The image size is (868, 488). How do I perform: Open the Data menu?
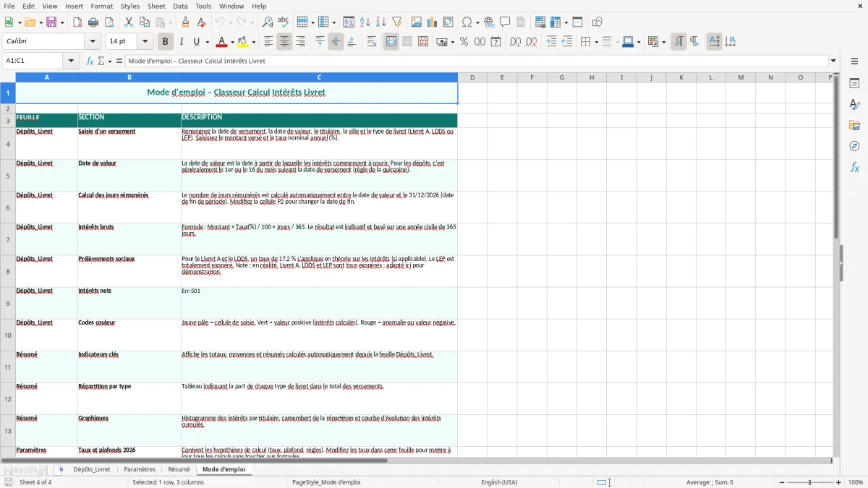pos(180,6)
